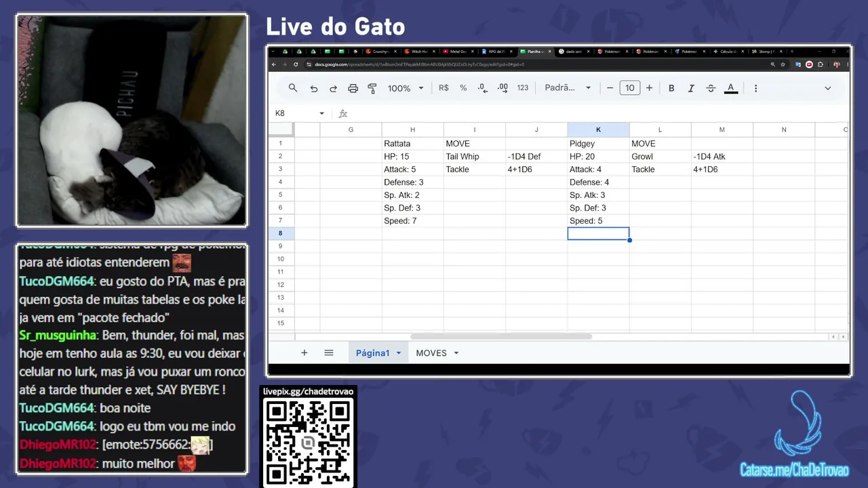The image size is (868, 488).
Task: Decrease decimal places
Action: click(482, 88)
